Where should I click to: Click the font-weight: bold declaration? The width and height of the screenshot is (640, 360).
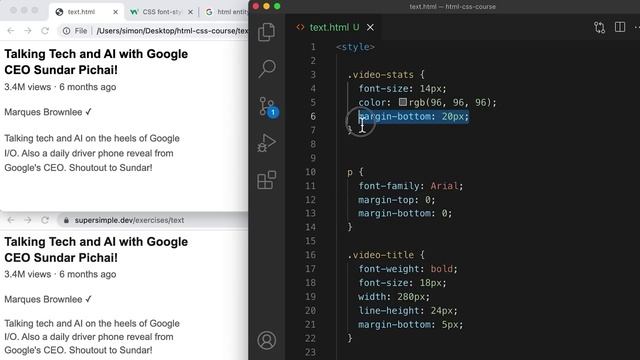click(408, 269)
